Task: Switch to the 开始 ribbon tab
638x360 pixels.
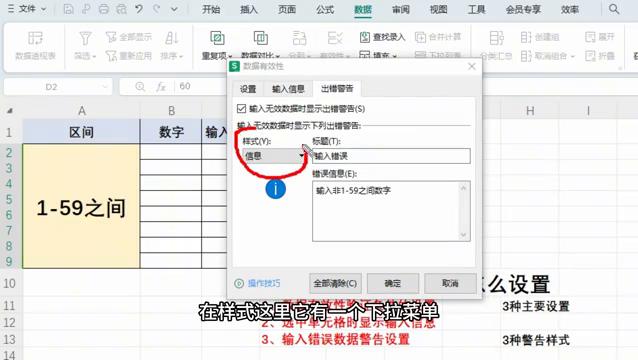Action: tap(211, 9)
